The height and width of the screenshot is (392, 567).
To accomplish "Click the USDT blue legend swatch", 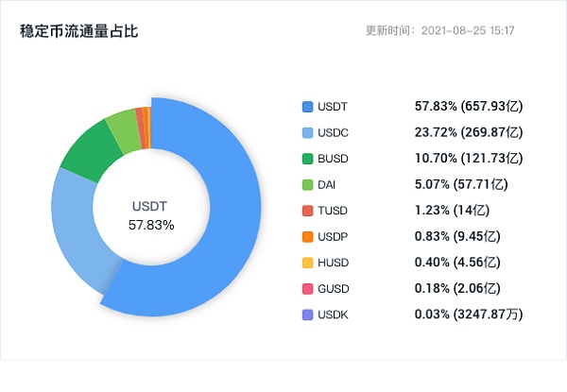I will (x=307, y=106).
